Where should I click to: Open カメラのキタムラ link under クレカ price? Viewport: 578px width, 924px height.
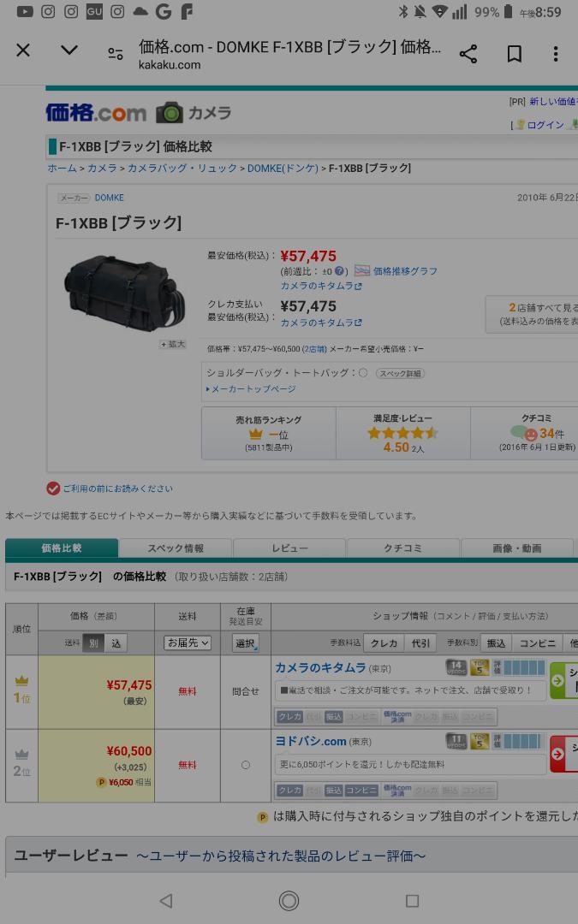(x=321, y=323)
